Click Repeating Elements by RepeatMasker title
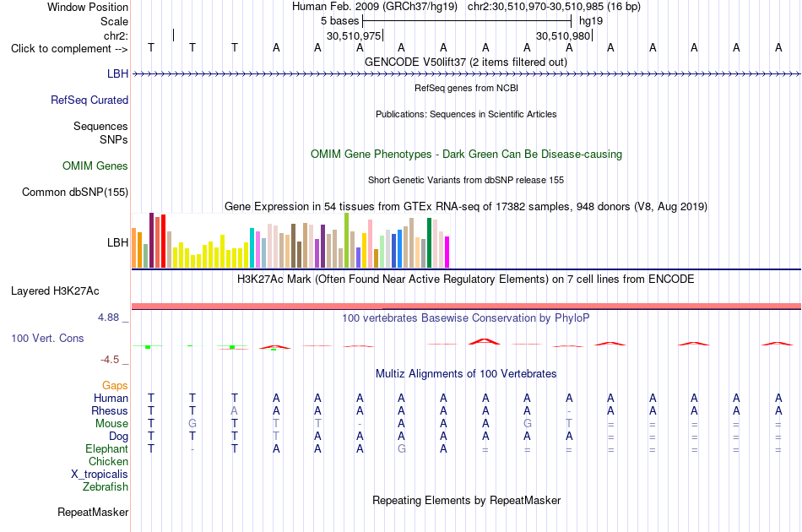802x532 pixels. (x=467, y=500)
